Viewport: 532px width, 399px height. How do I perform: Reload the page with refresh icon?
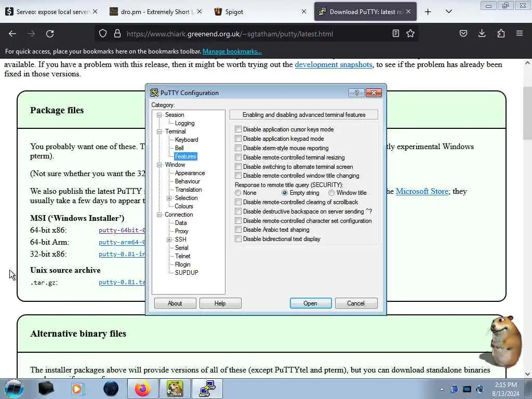click(50, 34)
